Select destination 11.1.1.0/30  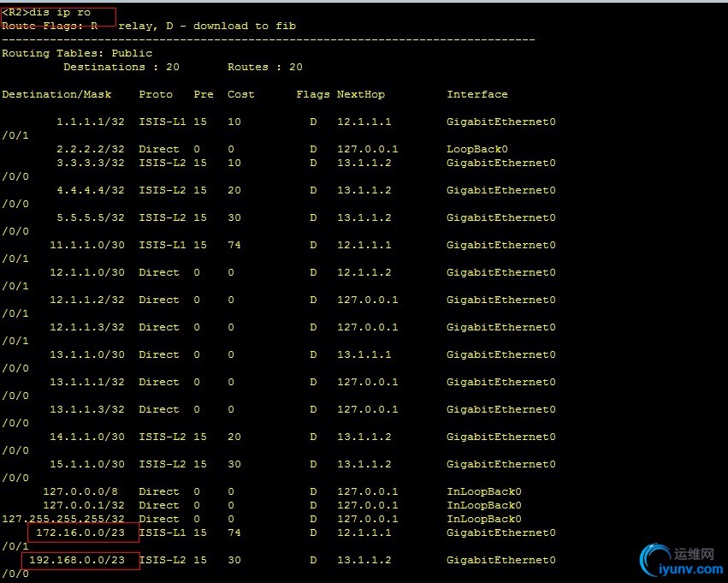coord(87,245)
